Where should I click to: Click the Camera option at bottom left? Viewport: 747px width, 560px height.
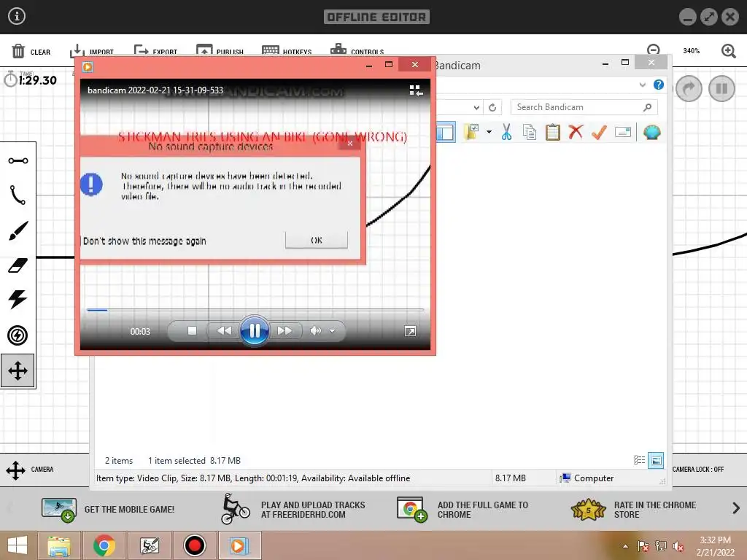pos(29,470)
